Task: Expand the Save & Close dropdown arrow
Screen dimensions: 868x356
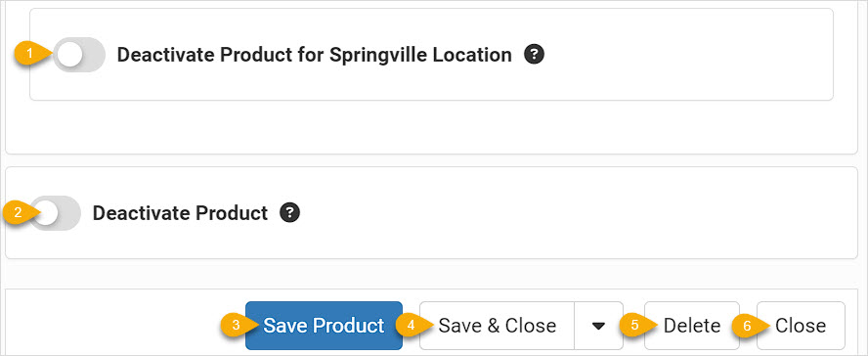Action: [598, 326]
